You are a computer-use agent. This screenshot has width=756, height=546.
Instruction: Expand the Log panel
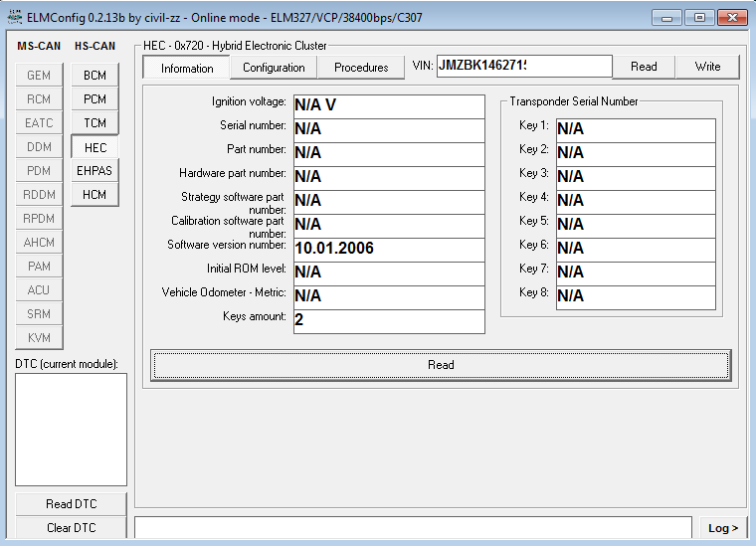point(722,528)
